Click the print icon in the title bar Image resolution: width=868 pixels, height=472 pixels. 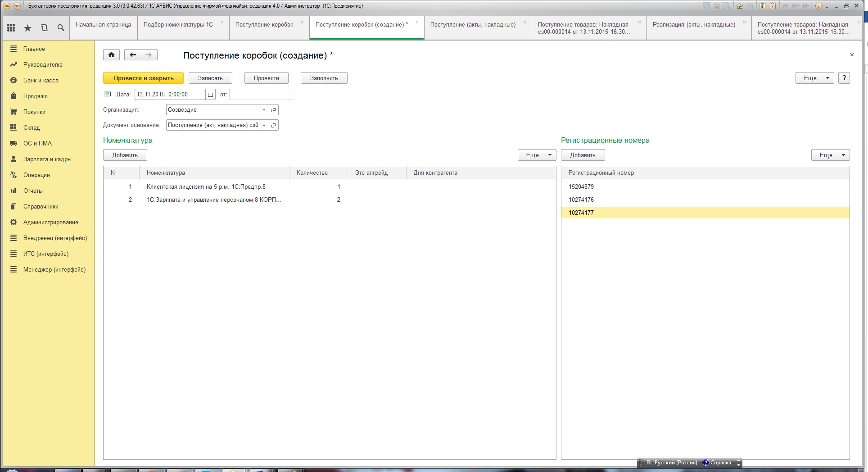coord(717,6)
